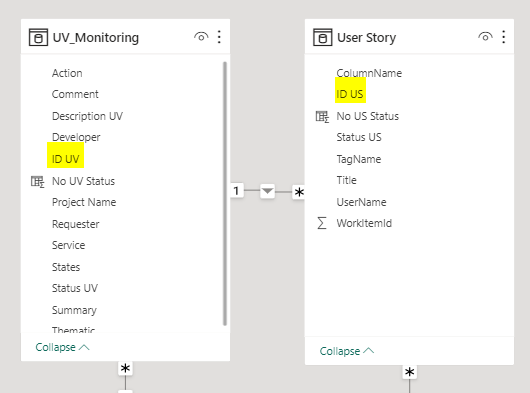Select the Requester field

(x=75, y=224)
